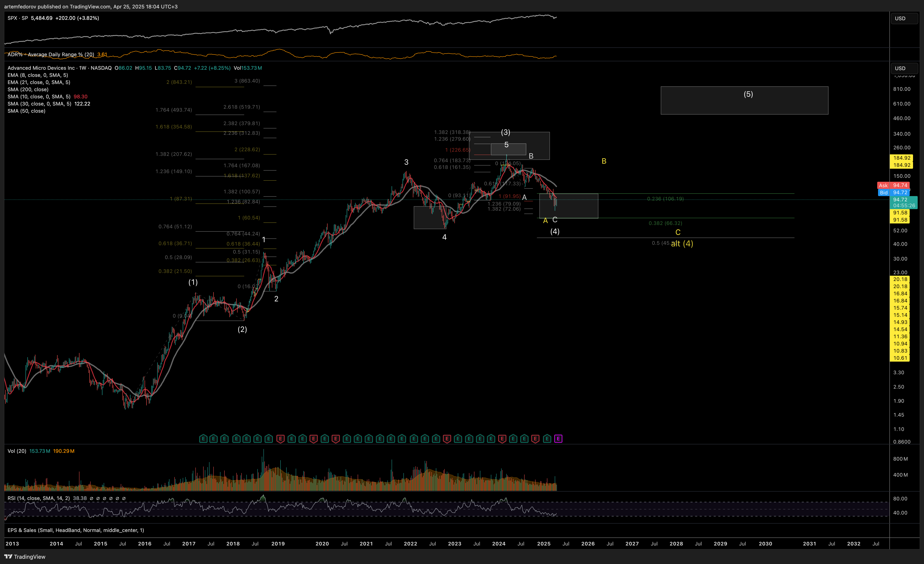
Task: Click the red 1 (226.65) Fibonacci label
Action: [x=458, y=150]
